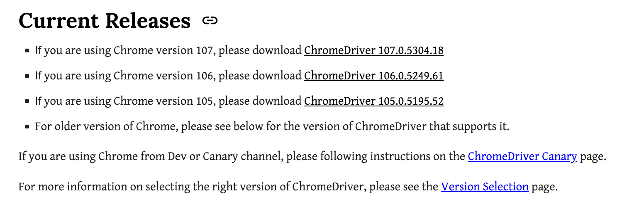Screen dimensions: 644x207
Task: Follow the ChromeDriver Canary page link
Action: (522, 157)
